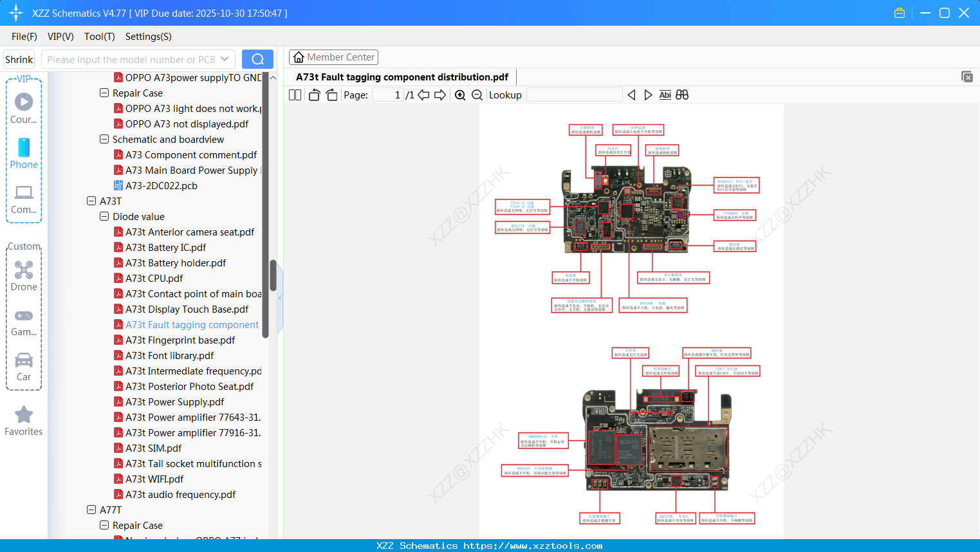Image resolution: width=980 pixels, height=552 pixels.
Task: Open the Settings(S) menu
Action: [x=148, y=37]
